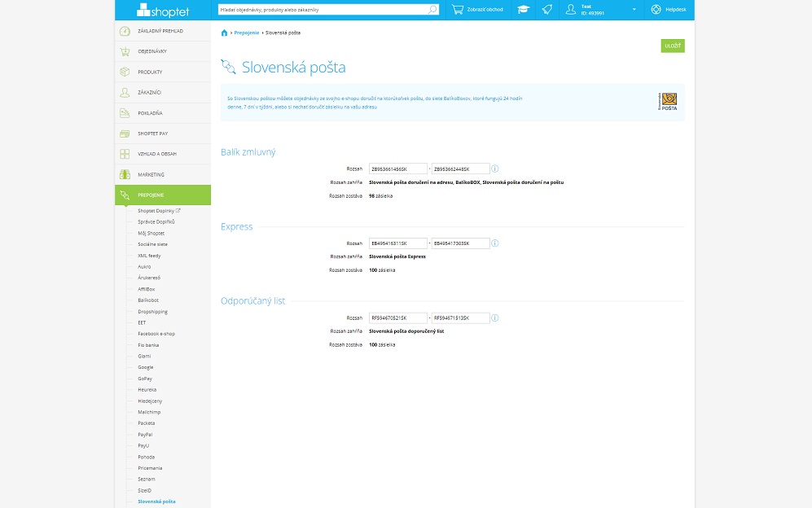Click the rocket news icon
Viewport: 812px width, 508px height.
(x=546, y=9)
